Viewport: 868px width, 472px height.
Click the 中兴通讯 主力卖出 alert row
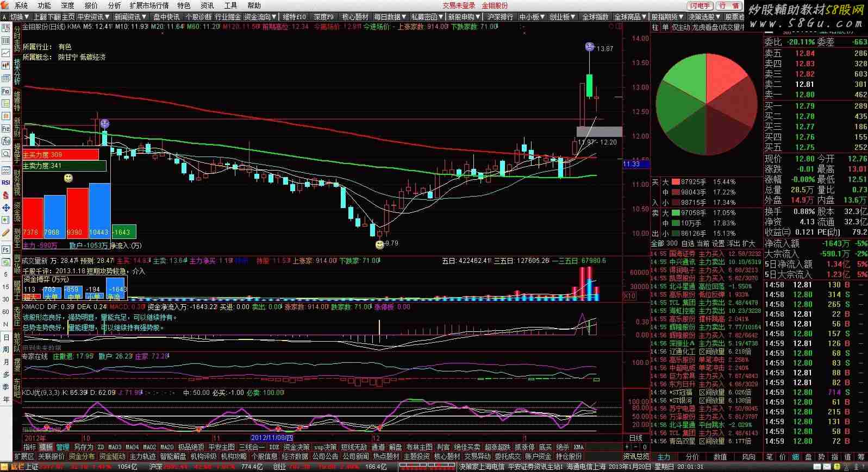[707, 262]
